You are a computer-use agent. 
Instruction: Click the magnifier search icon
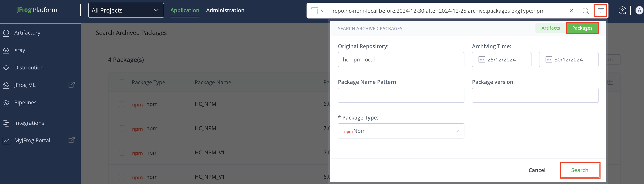pos(586,11)
